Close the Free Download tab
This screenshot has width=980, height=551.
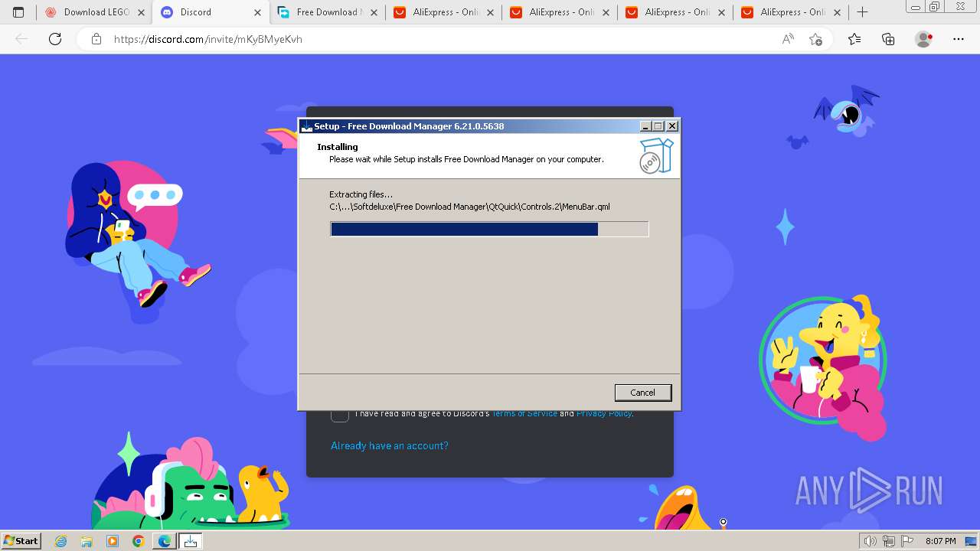[373, 12]
